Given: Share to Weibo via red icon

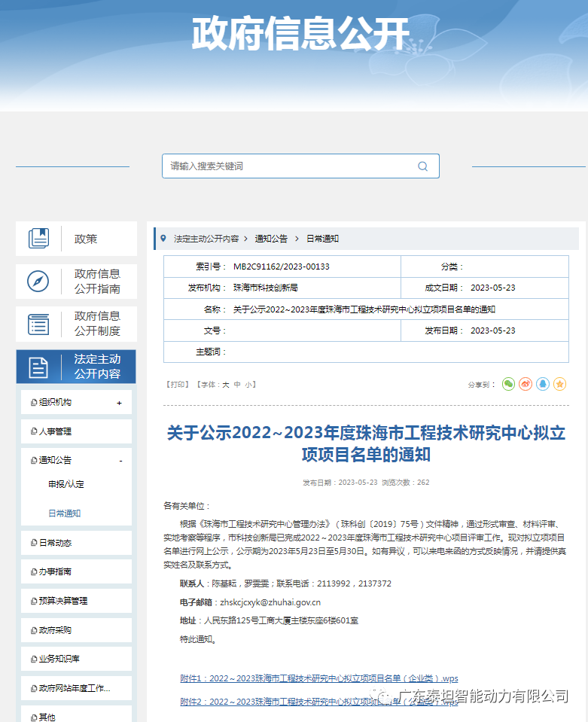Looking at the screenshot, I should pyautogui.click(x=526, y=384).
